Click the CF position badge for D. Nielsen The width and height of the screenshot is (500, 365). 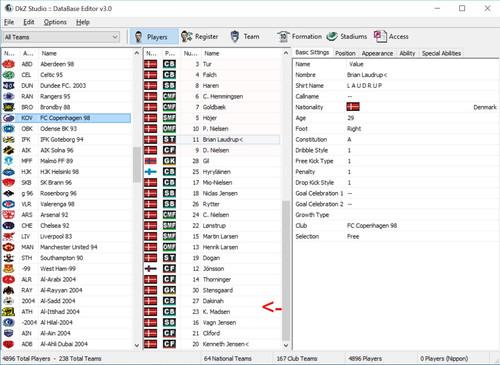pos(169,150)
